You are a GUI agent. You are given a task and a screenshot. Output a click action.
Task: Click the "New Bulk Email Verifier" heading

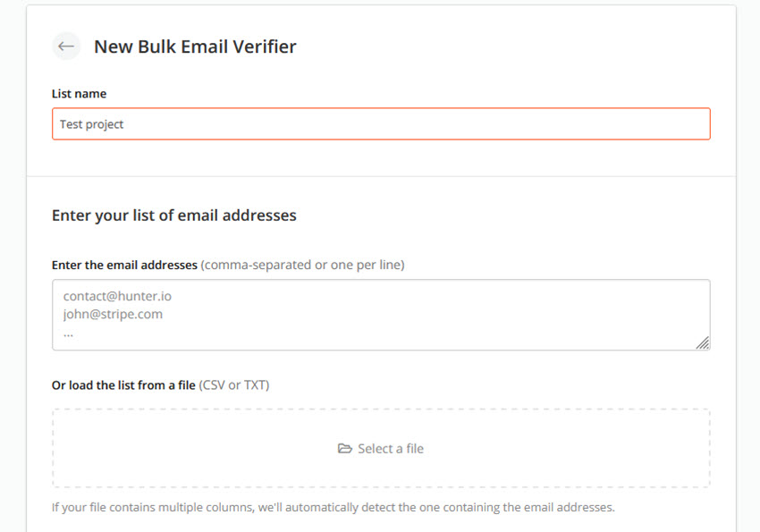tap(195, 46)
